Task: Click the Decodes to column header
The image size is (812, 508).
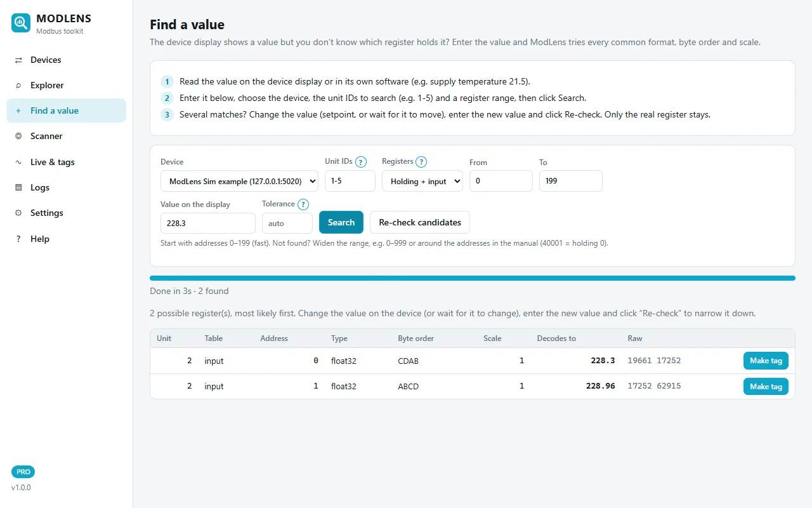Action: (x=556, y=338)
